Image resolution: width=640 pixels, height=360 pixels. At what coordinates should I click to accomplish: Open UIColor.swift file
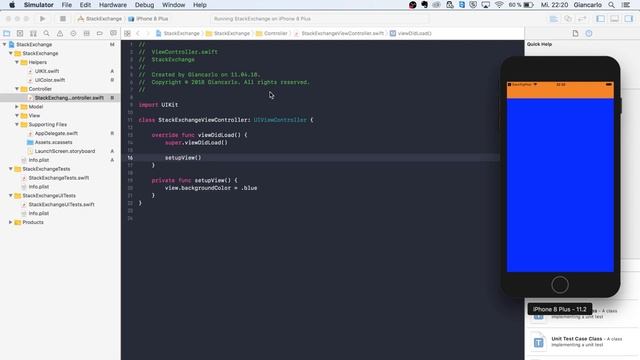(50, 80)
